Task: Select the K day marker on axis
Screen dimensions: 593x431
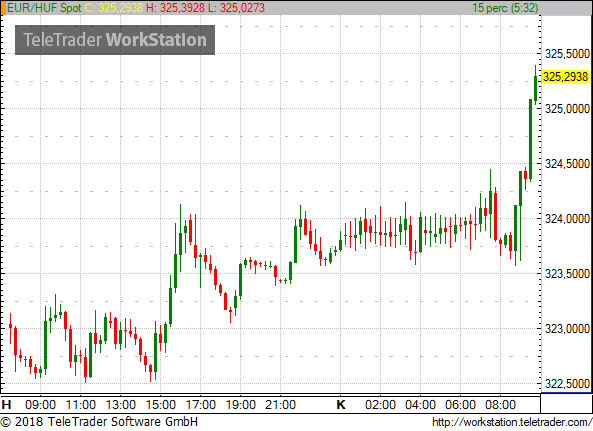Action: click(x=341, y=405)
